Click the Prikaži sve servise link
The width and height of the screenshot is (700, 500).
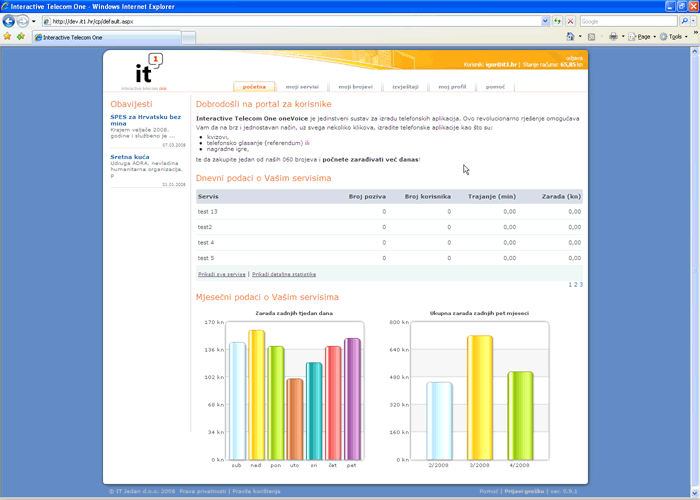tap(221, 273)
